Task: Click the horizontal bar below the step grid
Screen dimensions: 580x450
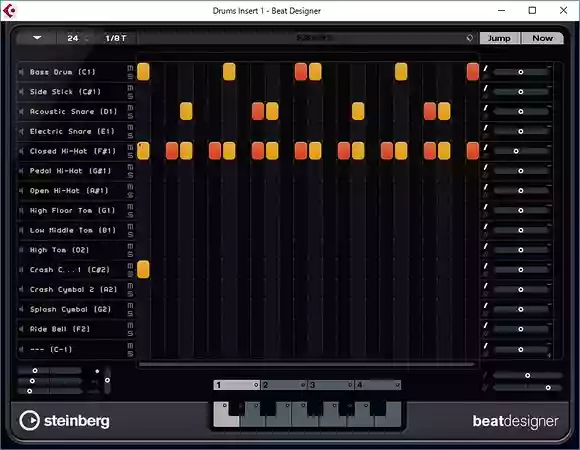Action: tap(307, 365)
